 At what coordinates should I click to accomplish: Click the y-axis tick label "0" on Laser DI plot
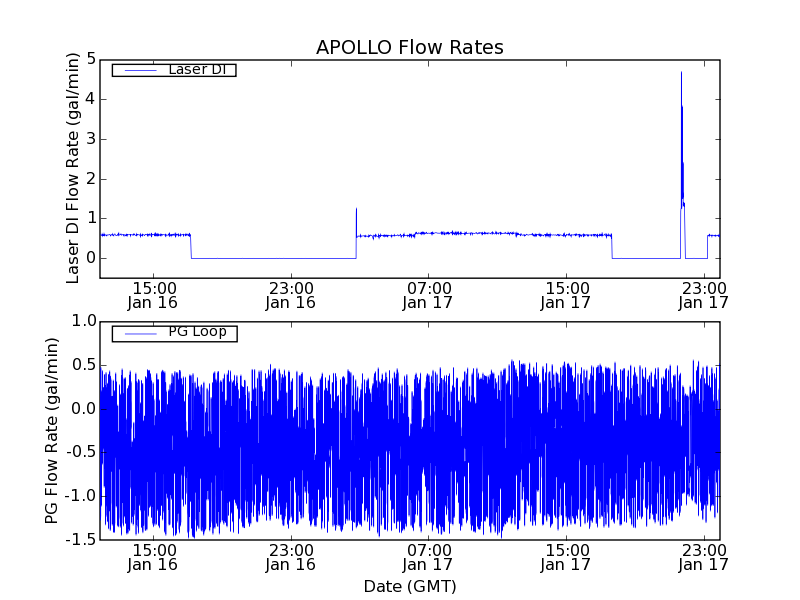coord(91,258)
